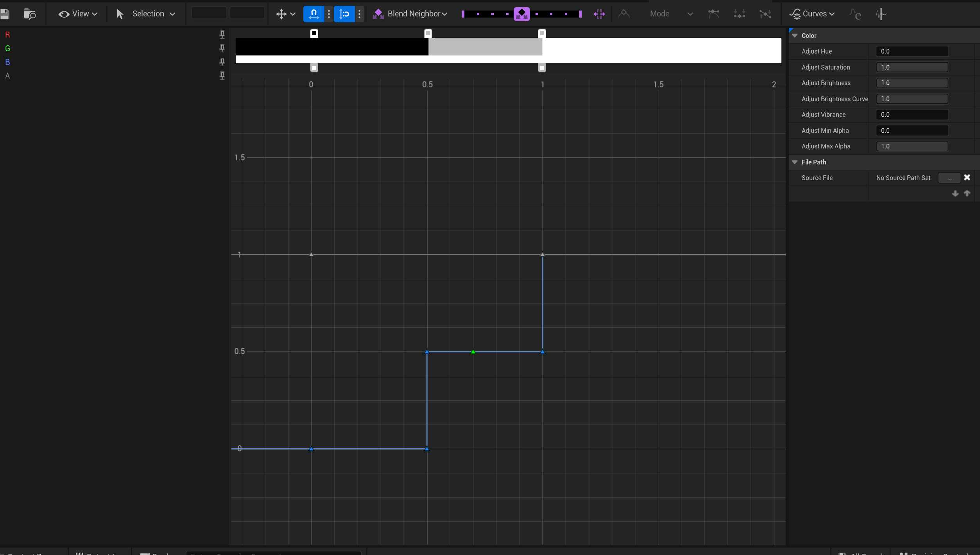This screenshot has height=555, width=980.
Task: Collapse the Color section
Action: point(795,36)
